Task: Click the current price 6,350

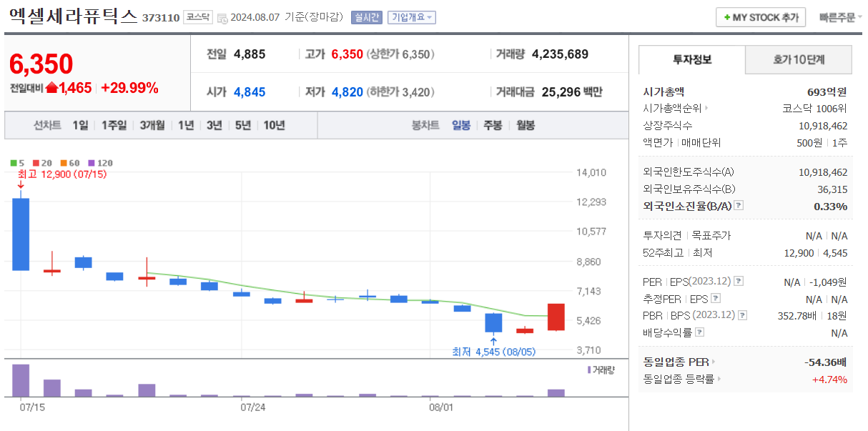Action: pyautogui.click(x=41, y=64)
